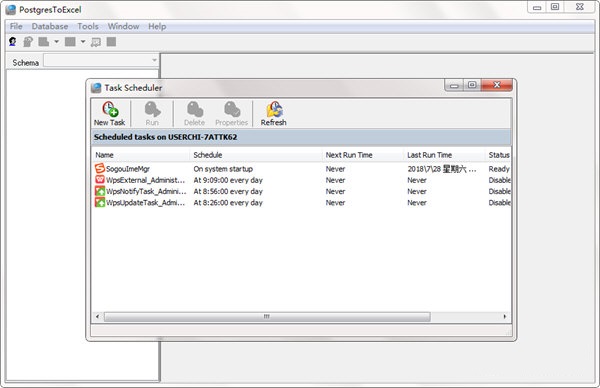The image size is (600, 388).
Task: Click PostgresToExcel app icon in title bar
Action: (11, 10)
